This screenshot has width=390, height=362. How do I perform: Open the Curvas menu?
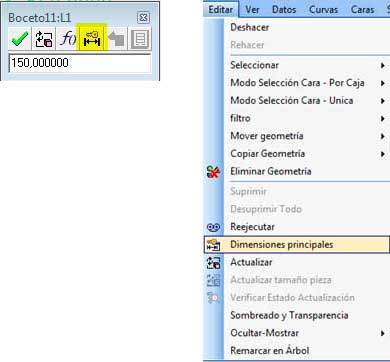point(323,9)
